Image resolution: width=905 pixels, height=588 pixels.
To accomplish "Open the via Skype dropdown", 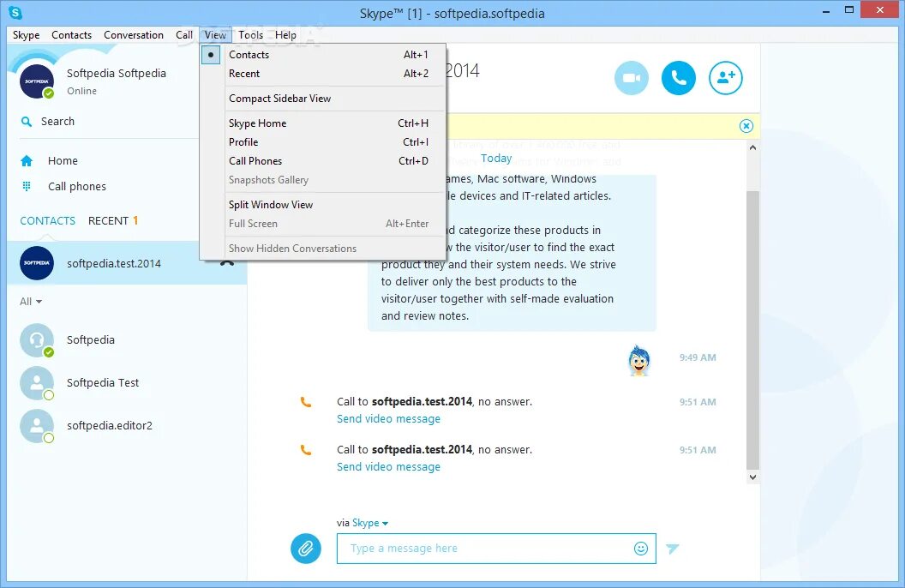I will point(370,523).
